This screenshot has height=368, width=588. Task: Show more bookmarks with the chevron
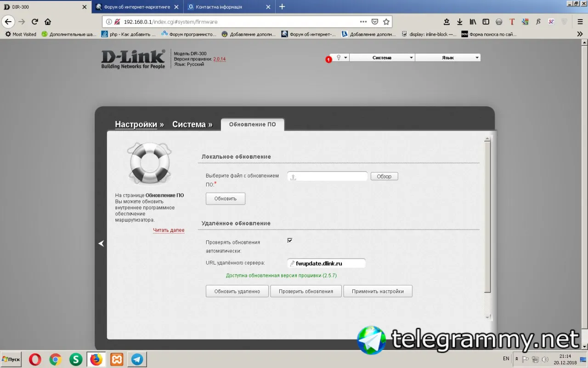(x=580, y=34)
